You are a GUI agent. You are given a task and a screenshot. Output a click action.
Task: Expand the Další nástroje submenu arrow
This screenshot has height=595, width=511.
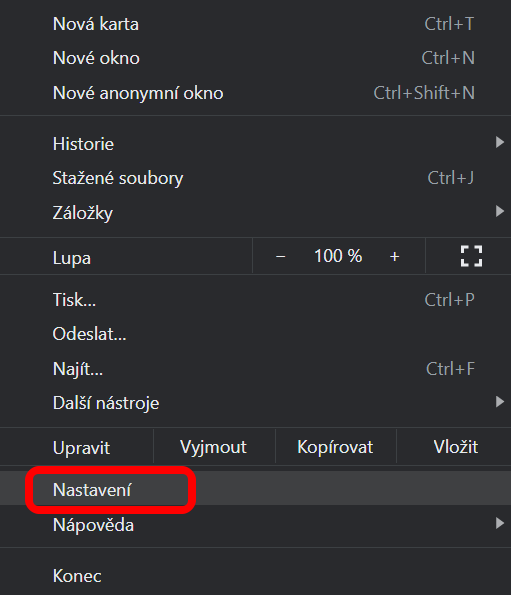point(500,401)
